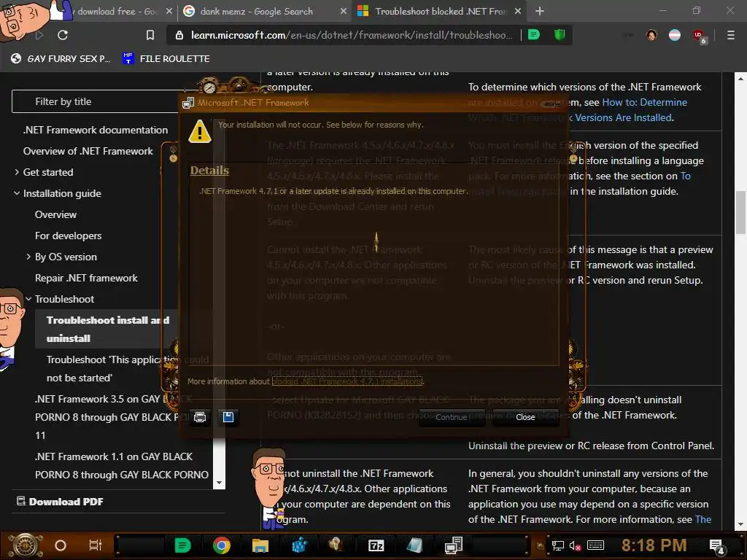Open .NET Framework documentation in sidebar
Image resolution: width=747 pixels, height=560 pixels.
pos(96,130)
